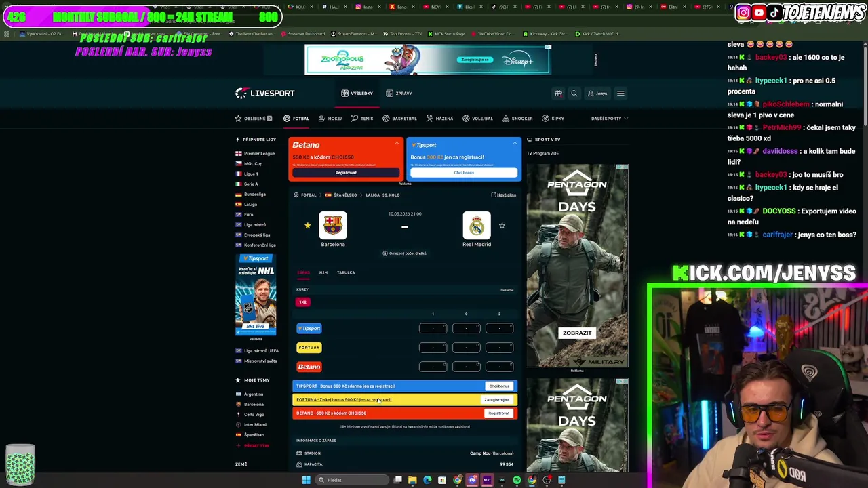868x488 pixels.
Task: Select the Volejbal sport
Action: [x=477, y=119]
